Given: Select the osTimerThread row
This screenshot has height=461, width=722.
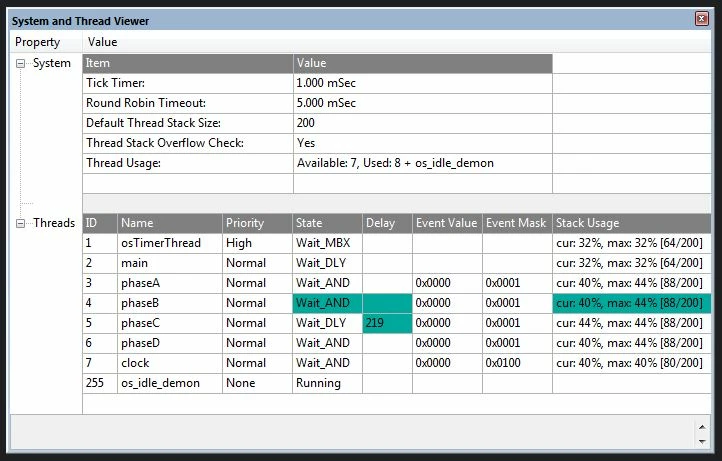Looking at the screenshot, I should 397,243.
